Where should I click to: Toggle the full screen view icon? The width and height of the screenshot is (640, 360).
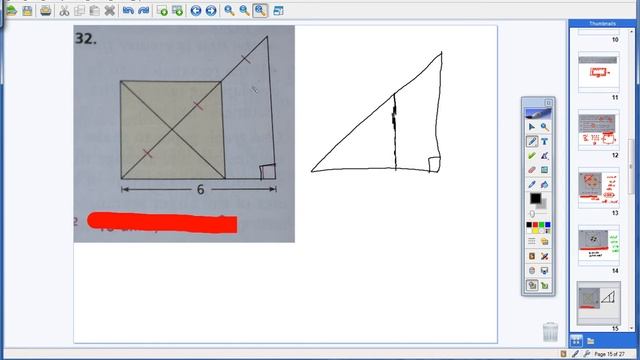click(278, 11)
